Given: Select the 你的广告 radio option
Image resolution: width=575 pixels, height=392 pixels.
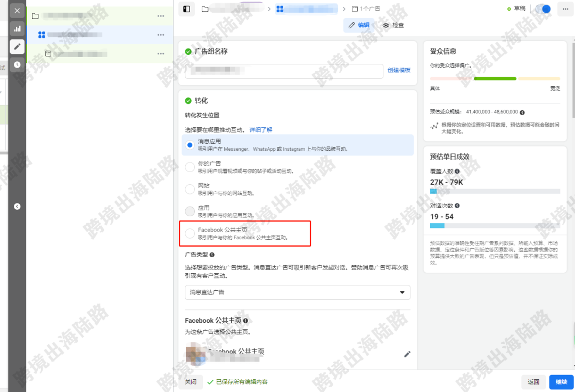Looking at the screenshot, I should tap(190, 167).
